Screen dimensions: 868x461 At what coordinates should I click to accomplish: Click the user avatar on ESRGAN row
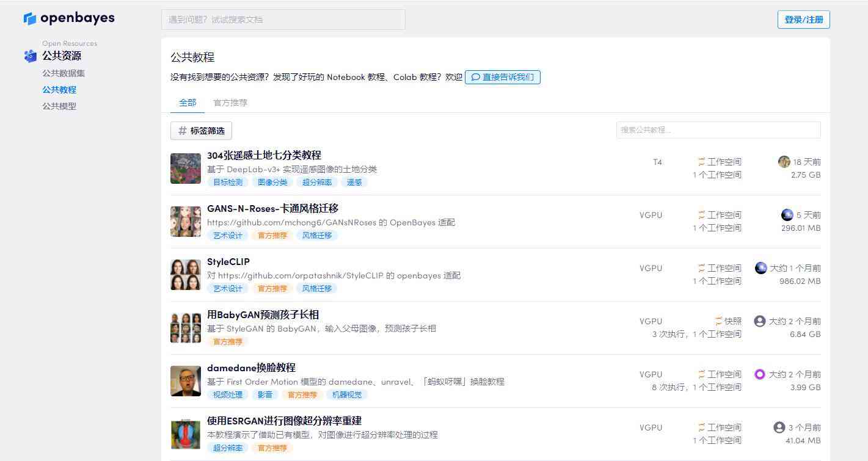point(779,427)
